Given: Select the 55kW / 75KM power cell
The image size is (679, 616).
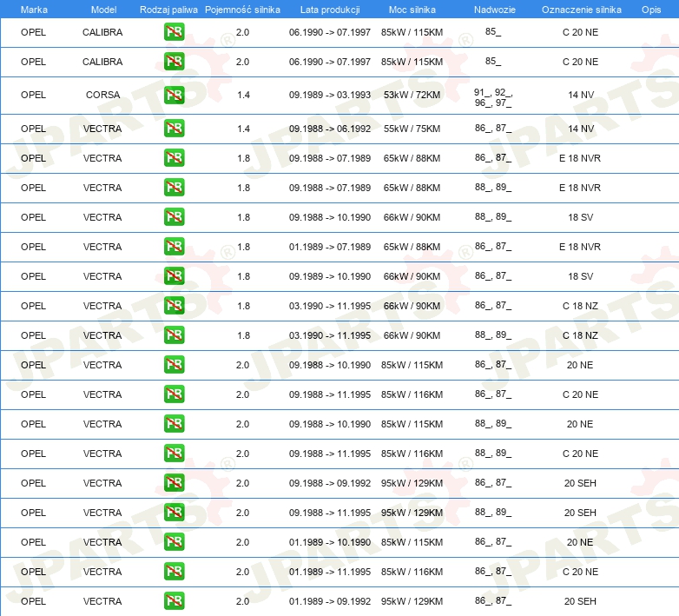Looking at the screenshot, I should 412,129.
